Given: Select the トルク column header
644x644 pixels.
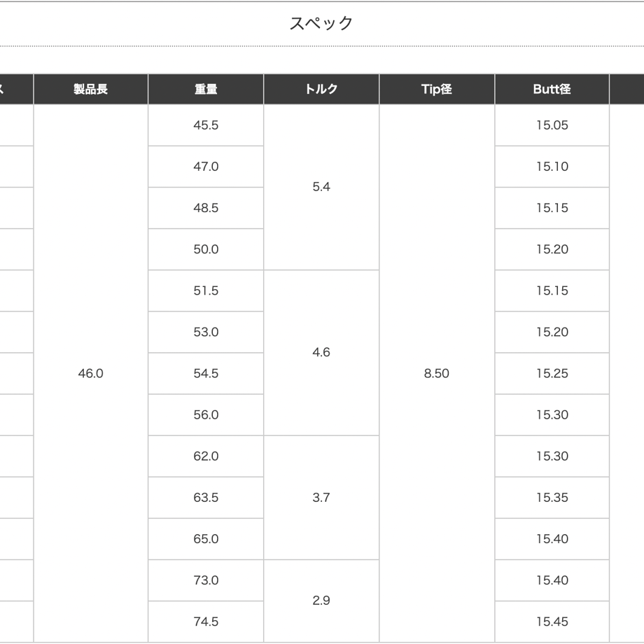Looking at the screenshot, I should pyautogui.click(x=321, y=89).
